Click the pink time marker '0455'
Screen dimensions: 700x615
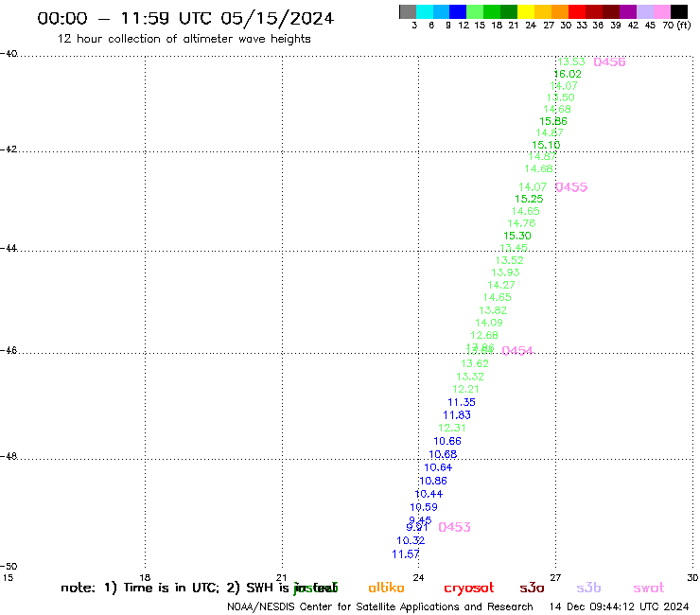pos(571,187)
